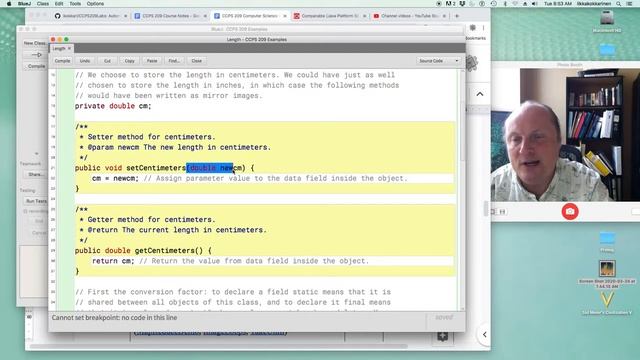
Task: Click the Adobe status icon in menu bar
Action: point(450,4)
